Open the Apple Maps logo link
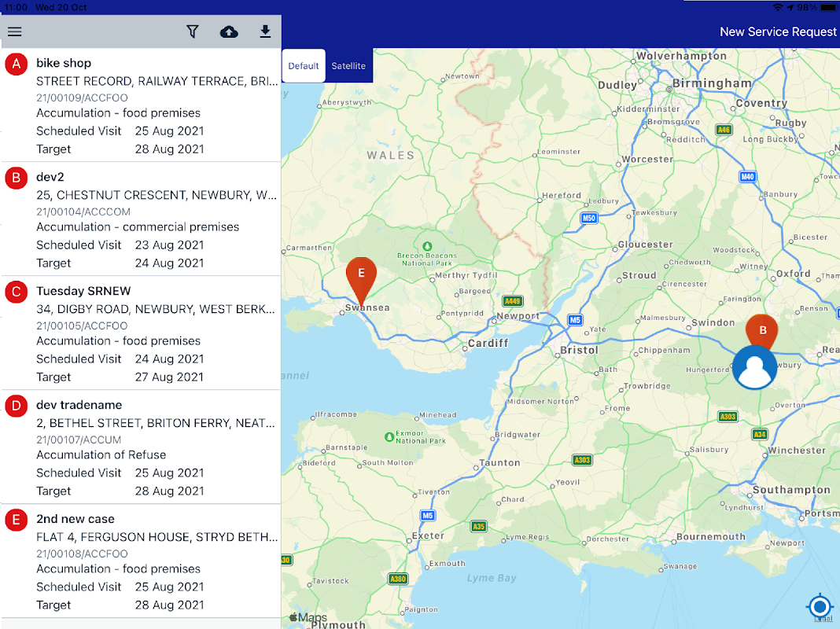The width and height of the screenshot is (840, 629). tap(308, 617)
